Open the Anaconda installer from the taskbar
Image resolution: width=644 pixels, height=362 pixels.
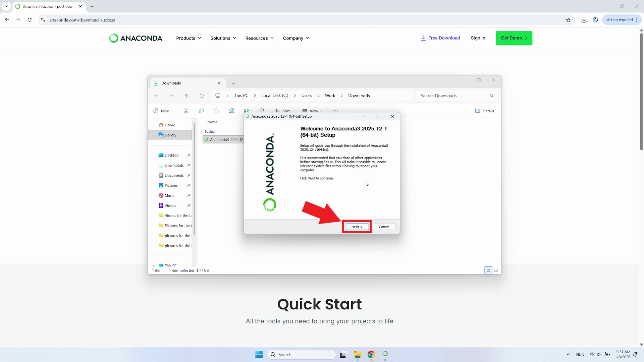coord(385,354)
